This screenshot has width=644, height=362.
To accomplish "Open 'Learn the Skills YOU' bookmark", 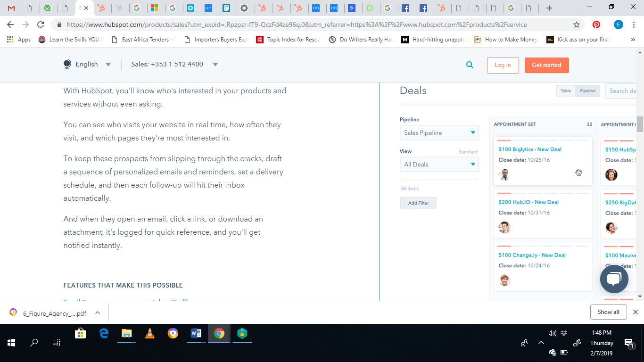I will click(70, 40).
